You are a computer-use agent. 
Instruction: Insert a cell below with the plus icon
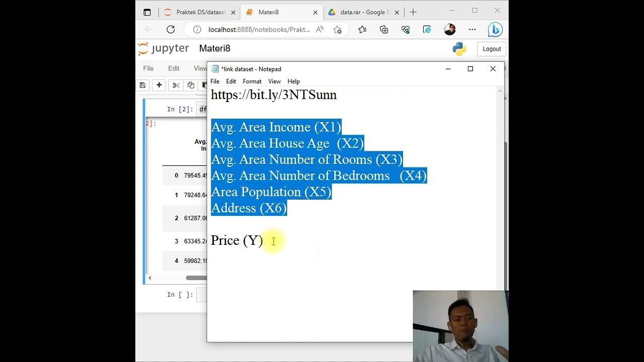pos(159,85)
